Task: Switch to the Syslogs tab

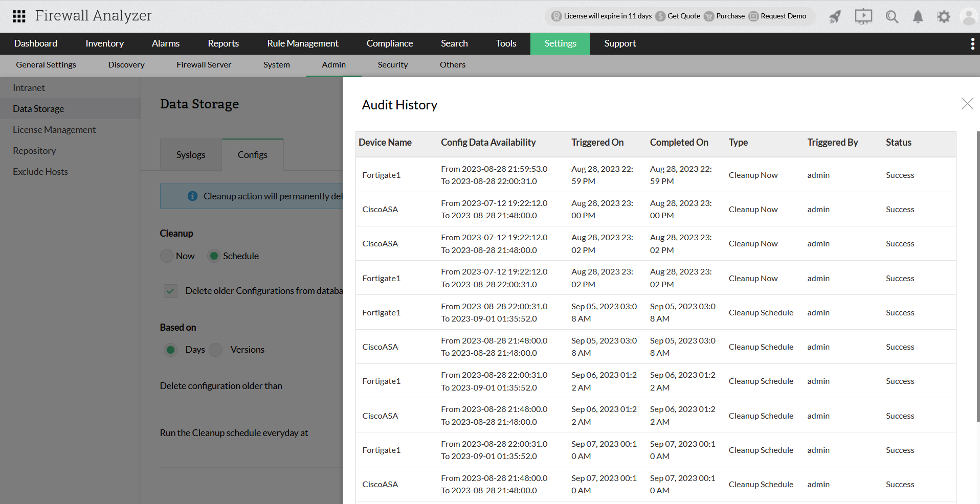Action: pyautogui.click(x=190, y=154)
